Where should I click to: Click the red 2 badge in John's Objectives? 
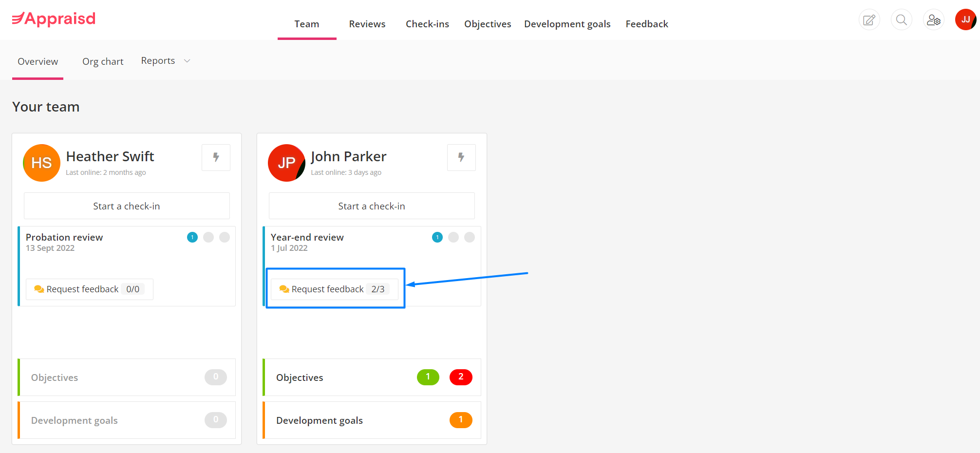pos(461,377)
